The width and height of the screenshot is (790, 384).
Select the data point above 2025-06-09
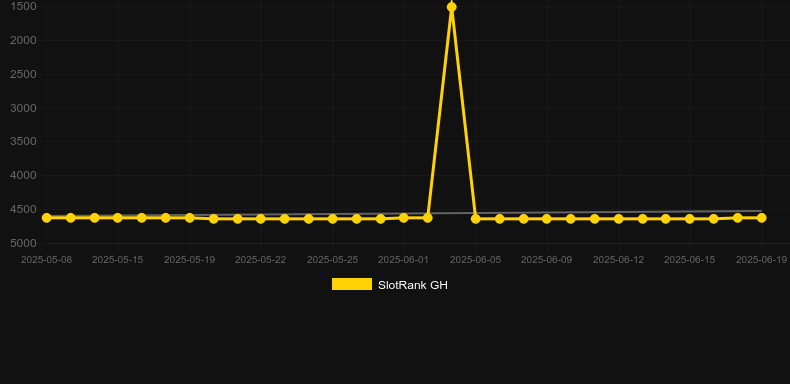[547, 219]
